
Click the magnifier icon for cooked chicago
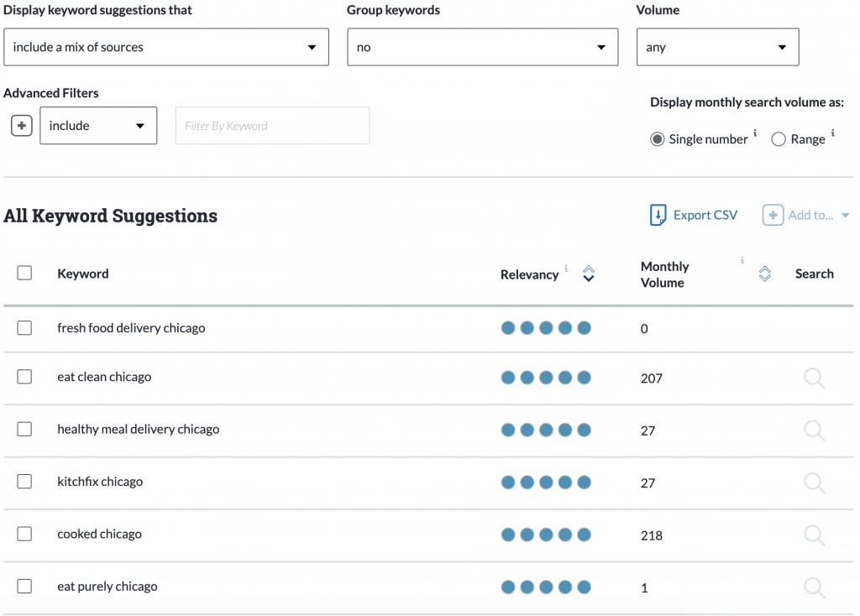(x=813, y=535)
